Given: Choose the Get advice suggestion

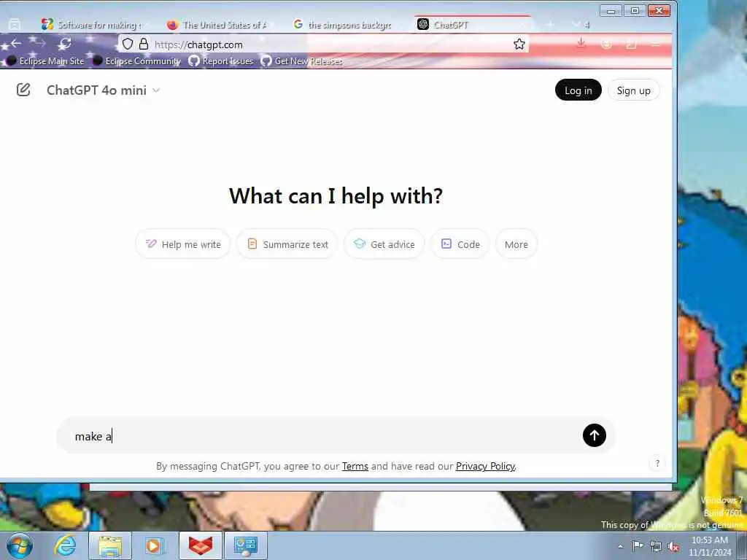Looking at the screenshot, I should pos(384,244).
